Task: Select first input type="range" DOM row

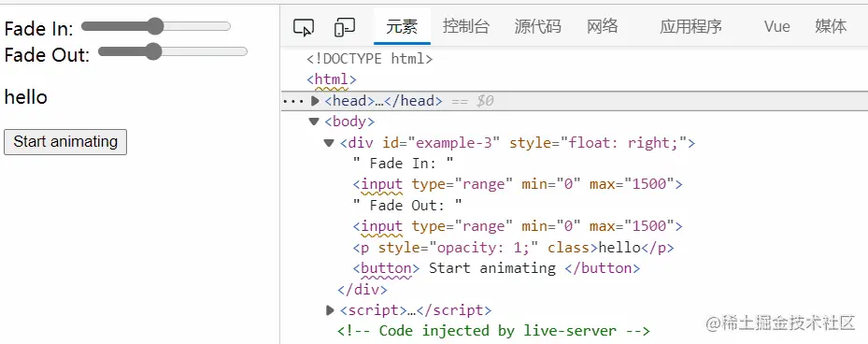Action: (x=518, y=184)
